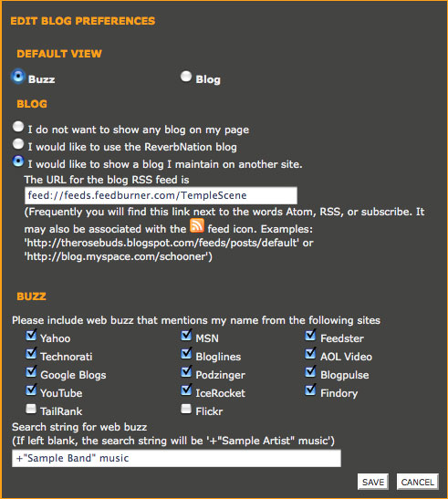This screenshot has width=448, height=499.
Task: Uncheck the IceRocket checkbox
Action: (x=186, y=390)
